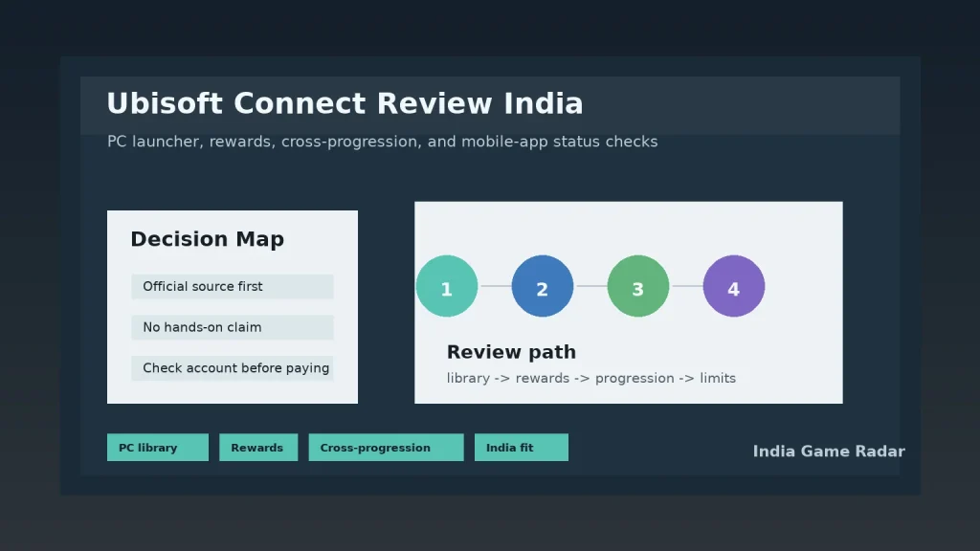Image resolution: width=980 pixels, height=551 pixels.
Task: Click the teal step 1 circle
Action: click(446, 286)
